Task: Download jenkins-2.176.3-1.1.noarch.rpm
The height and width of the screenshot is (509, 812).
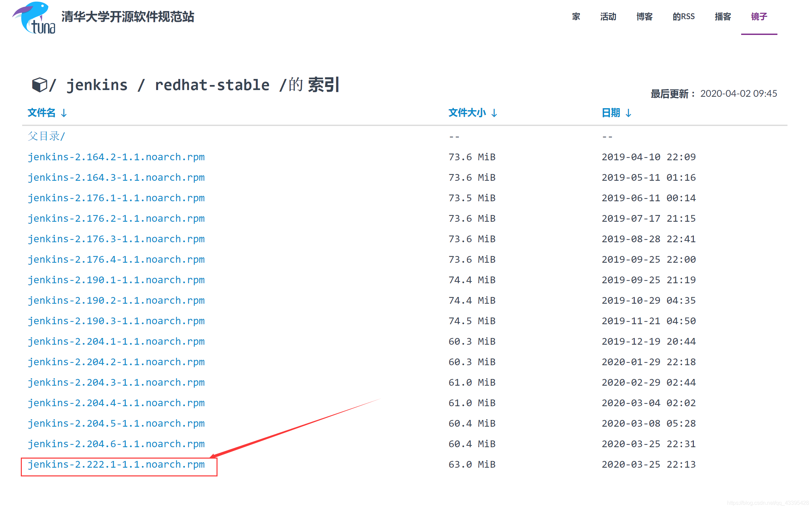Action: [116, 239]
